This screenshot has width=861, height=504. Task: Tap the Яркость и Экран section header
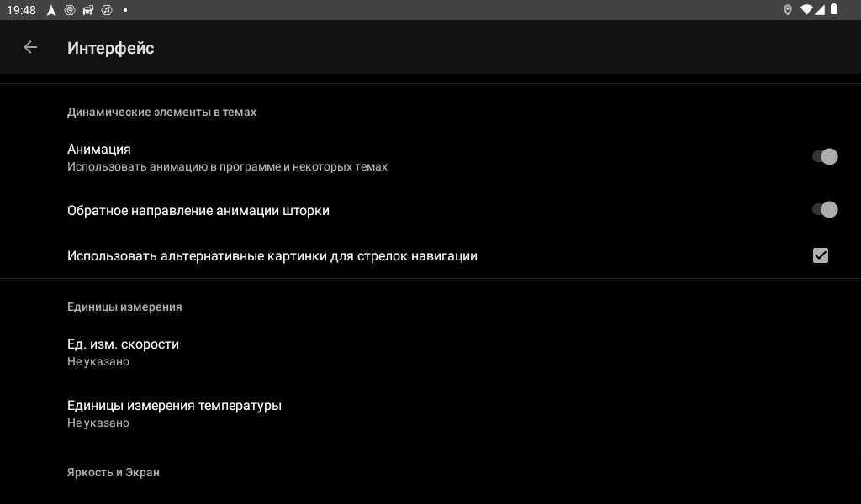(x=114, y=473)
